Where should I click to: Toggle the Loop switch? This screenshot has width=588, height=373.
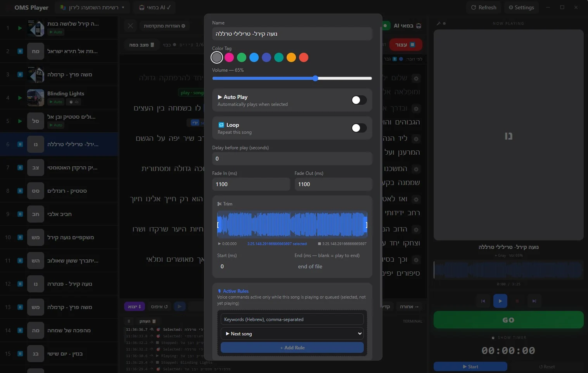tap(359, 128)
